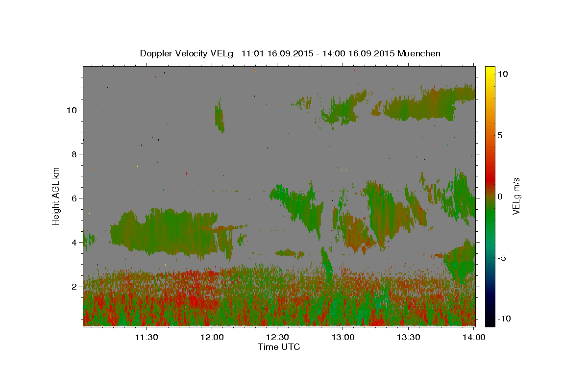Click the colorbar value label -10
Viewport: 588px width, 392px height.
click(504, 318)
